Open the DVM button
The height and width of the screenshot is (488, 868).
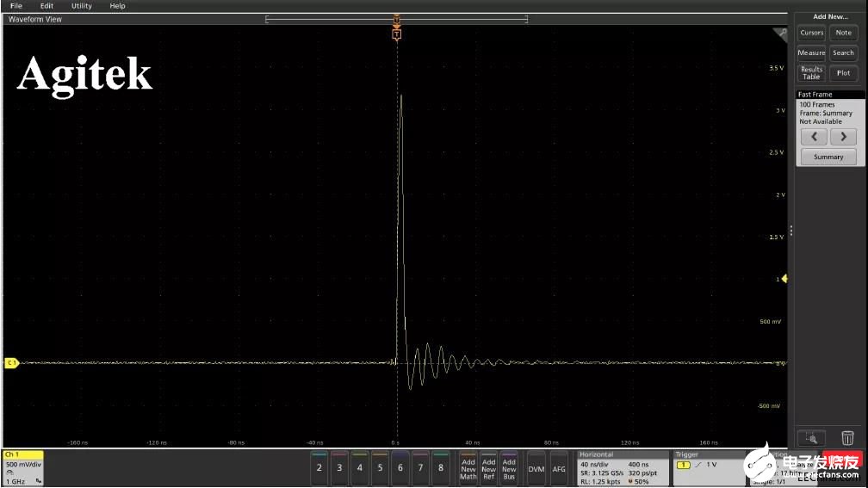pyautogui.click(x=536, y=468)
